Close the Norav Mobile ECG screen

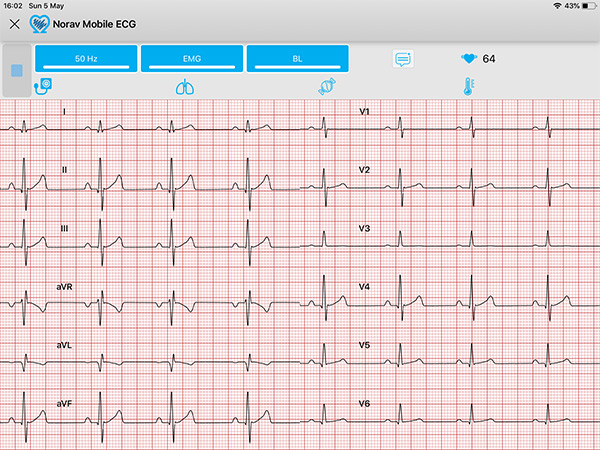coord(15,24)
